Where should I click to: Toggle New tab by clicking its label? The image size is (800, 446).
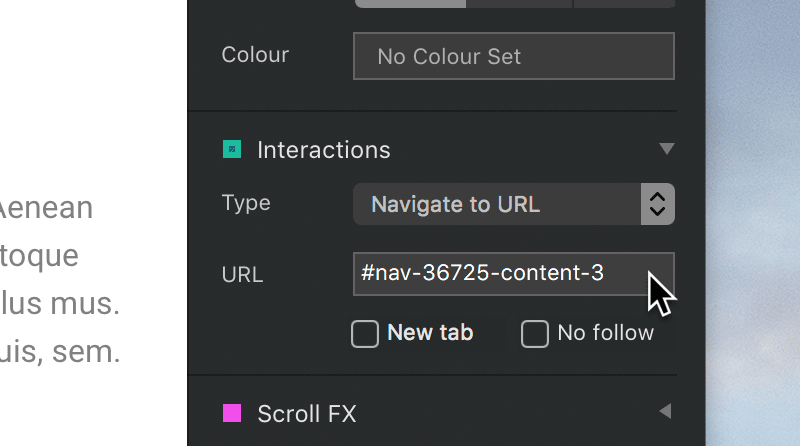[430, 333]
